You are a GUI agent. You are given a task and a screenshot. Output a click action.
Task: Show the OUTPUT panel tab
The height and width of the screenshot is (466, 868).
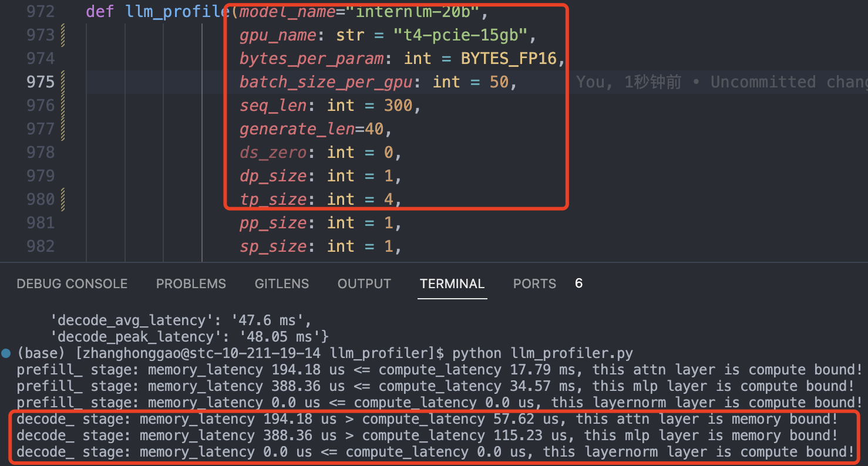[x=364, y=283]
